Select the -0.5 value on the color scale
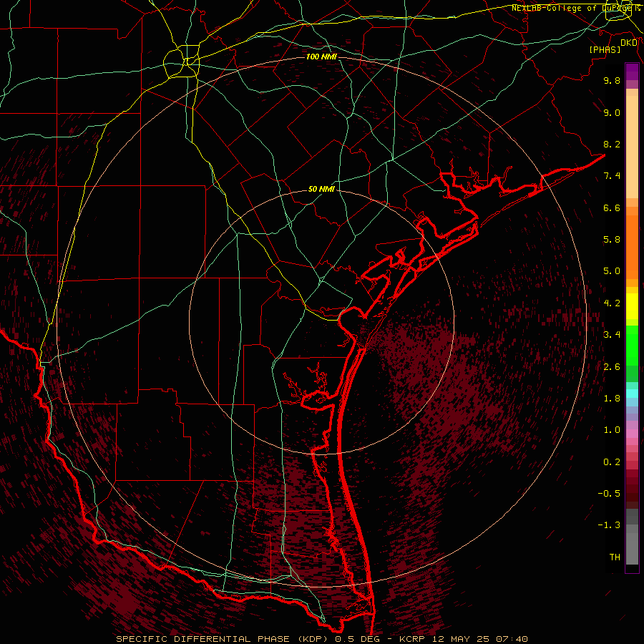644x644 pixels. click(609, 494)
